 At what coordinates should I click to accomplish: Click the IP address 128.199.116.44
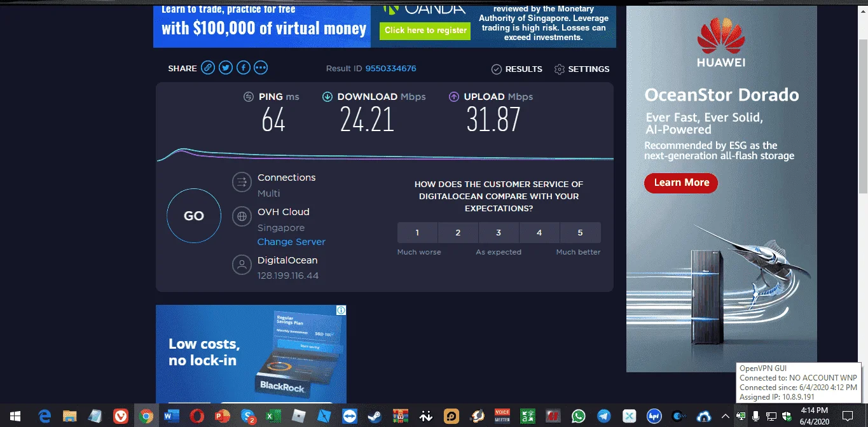point(288,276)
